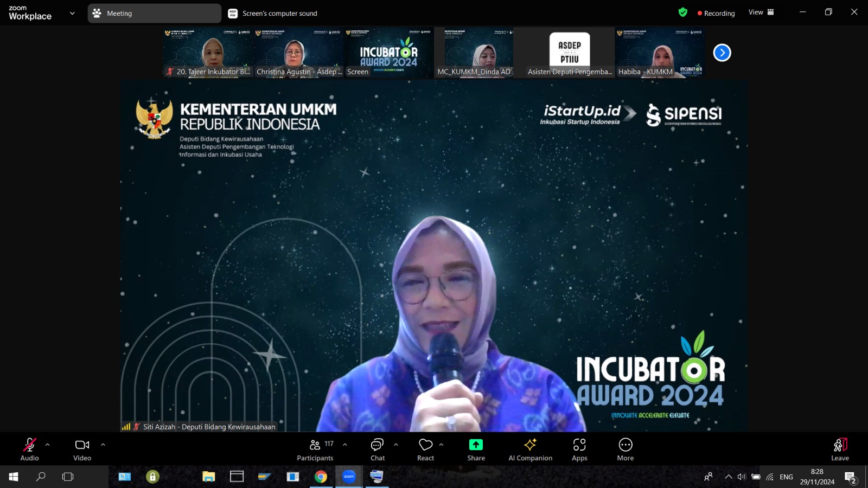Select MC_KUMKM_Dinda AD thumbnail
Image resolution: width=868 pixels, height=488 pixels.
pos(474,53)
